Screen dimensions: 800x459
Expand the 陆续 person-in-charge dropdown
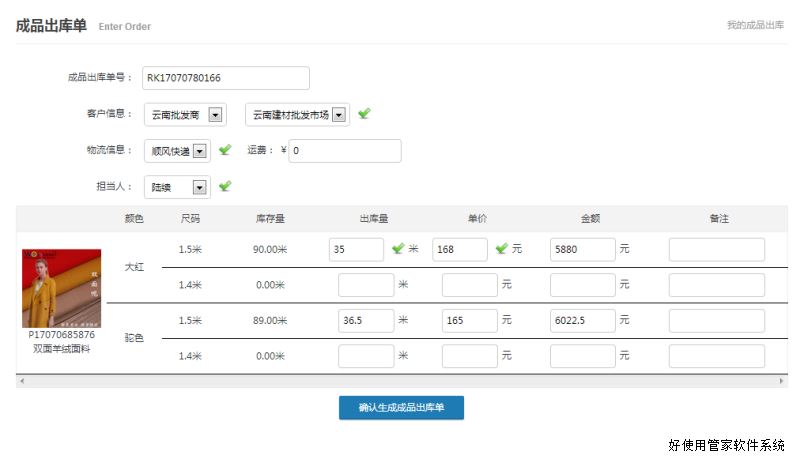(x=199, y=187)
